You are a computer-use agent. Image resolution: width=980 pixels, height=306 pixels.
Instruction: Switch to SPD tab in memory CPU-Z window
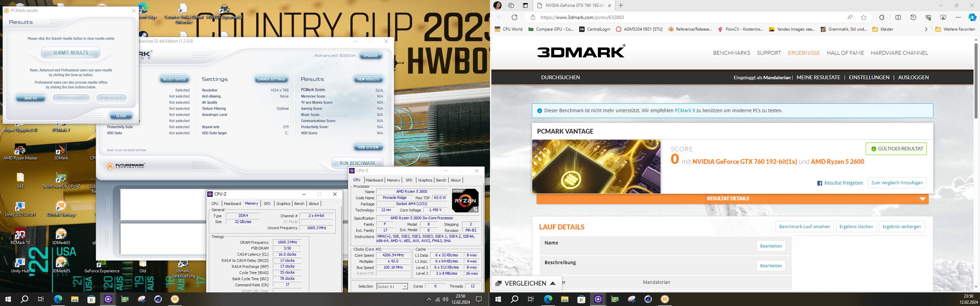(x=267, y=204)
